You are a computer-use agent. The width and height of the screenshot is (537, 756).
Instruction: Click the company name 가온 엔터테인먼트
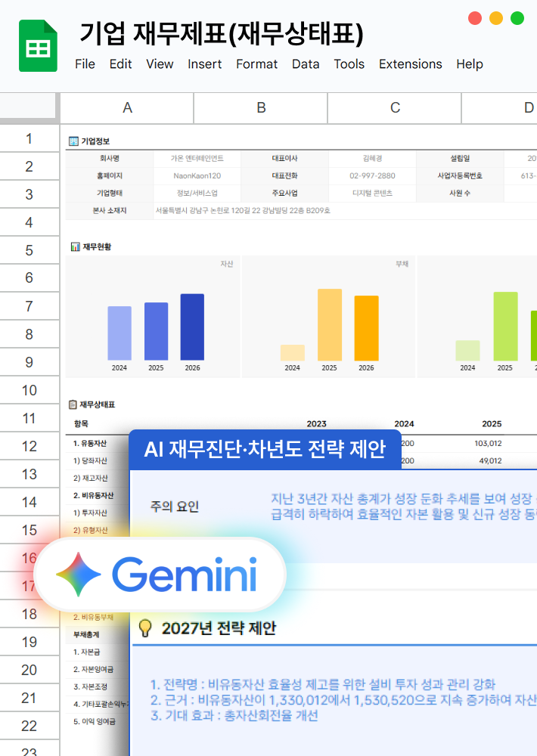pyautogui.click(x=197, y=158)
